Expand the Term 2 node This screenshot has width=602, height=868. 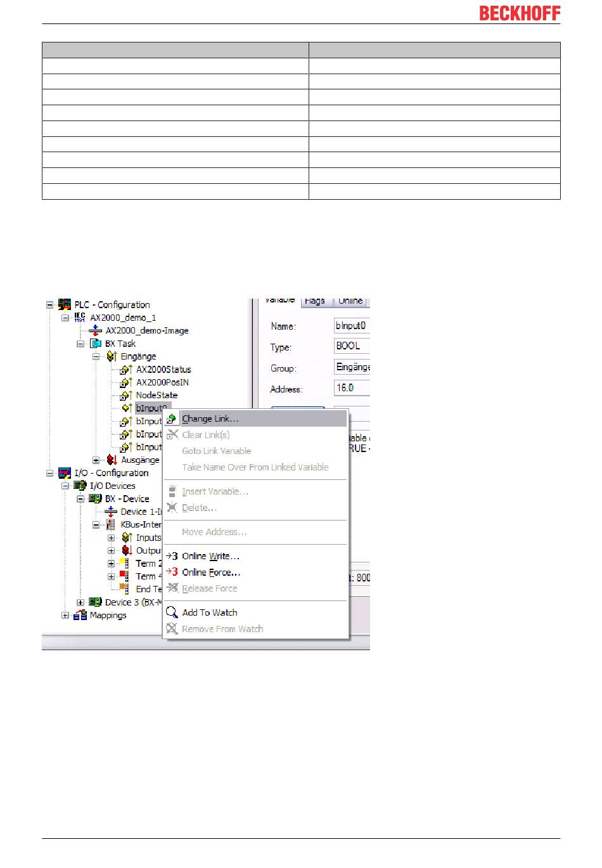pos(112,563)
